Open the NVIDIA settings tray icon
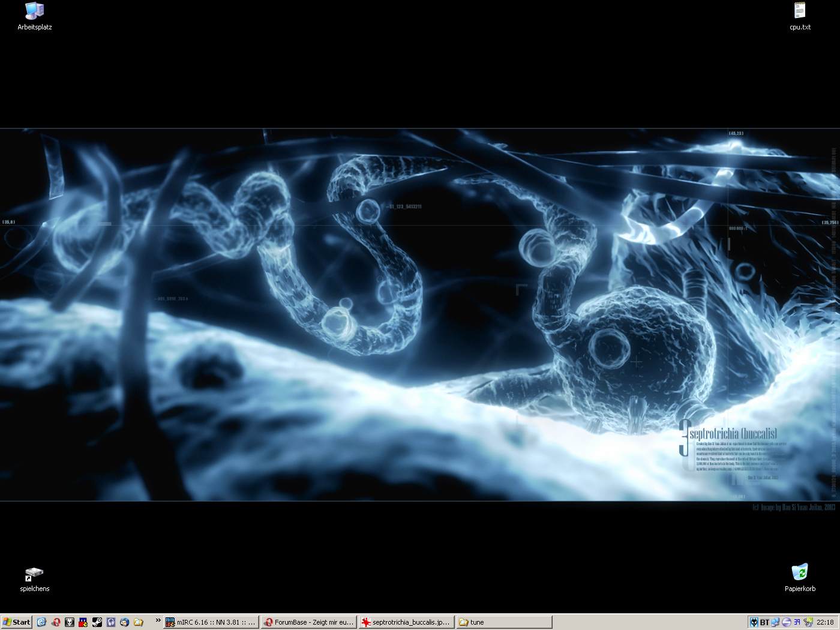The width and height of the screenshot is (840, 630). point(808,622)
